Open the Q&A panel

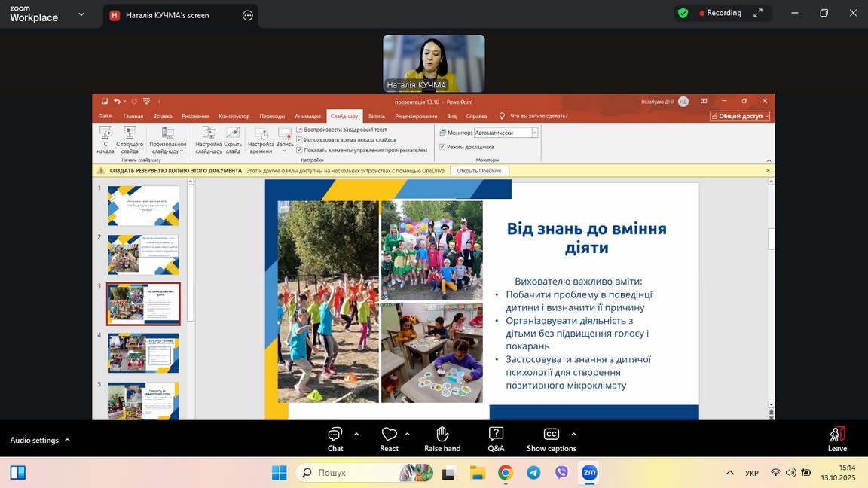(496, 435)
